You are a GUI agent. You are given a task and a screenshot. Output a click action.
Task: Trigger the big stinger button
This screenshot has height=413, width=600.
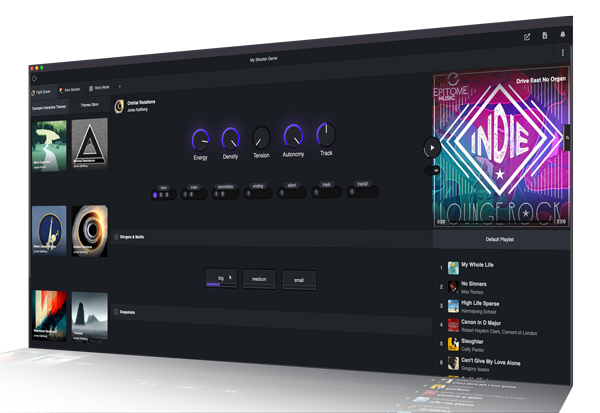[221, 278]
